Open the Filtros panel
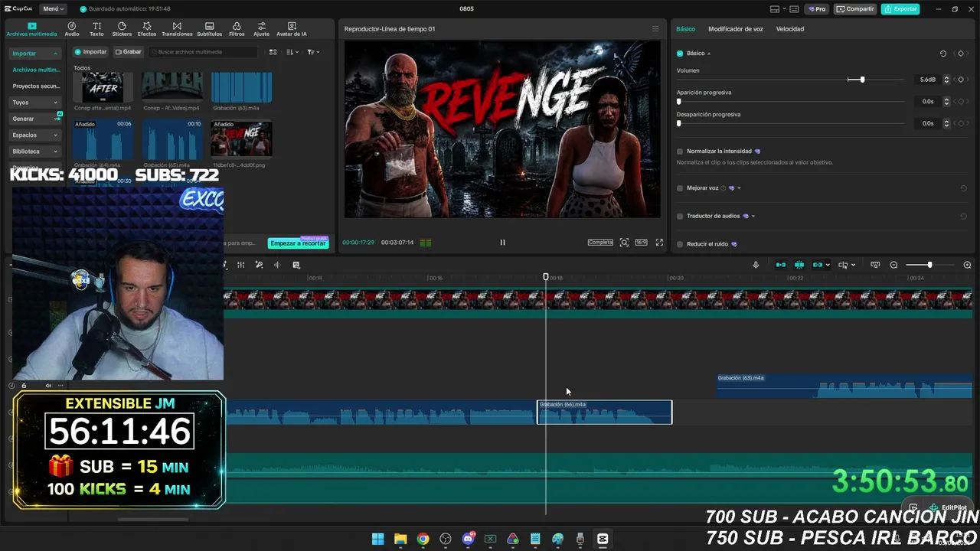This screenshot has width=980, height=551. point(237,29)
